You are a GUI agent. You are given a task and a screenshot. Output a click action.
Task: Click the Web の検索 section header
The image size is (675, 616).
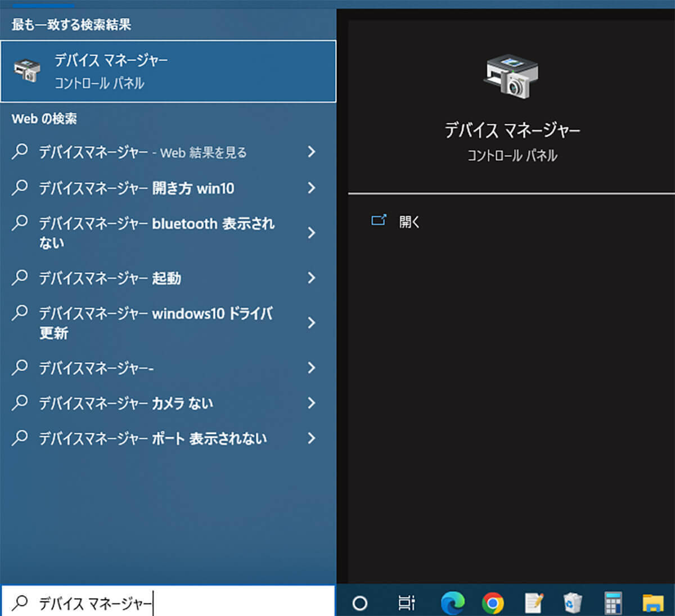click(44, 119)
